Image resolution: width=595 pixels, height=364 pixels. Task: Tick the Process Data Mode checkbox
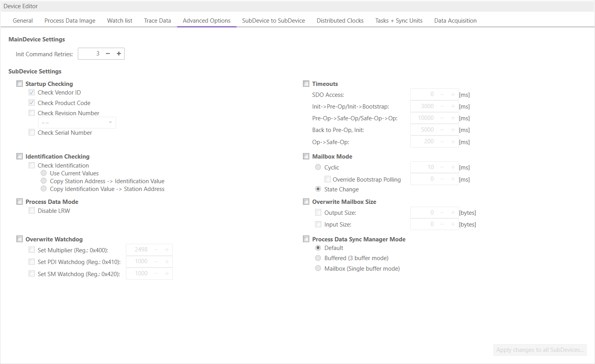20,202
